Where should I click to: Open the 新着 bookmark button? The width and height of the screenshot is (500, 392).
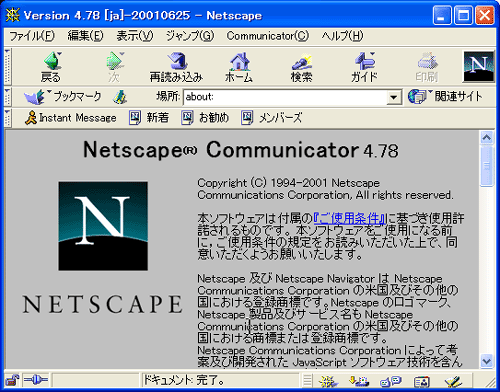(x=149, y=118)
